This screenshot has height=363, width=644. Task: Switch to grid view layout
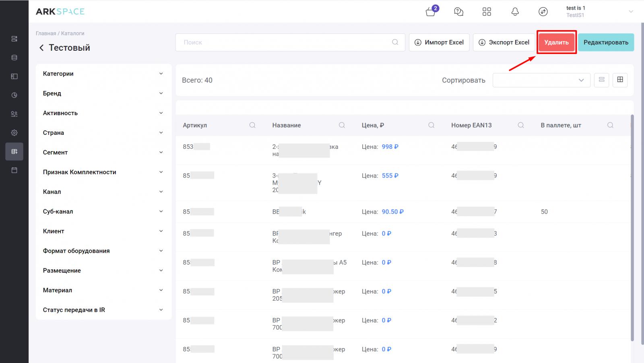tap(620, 80)
